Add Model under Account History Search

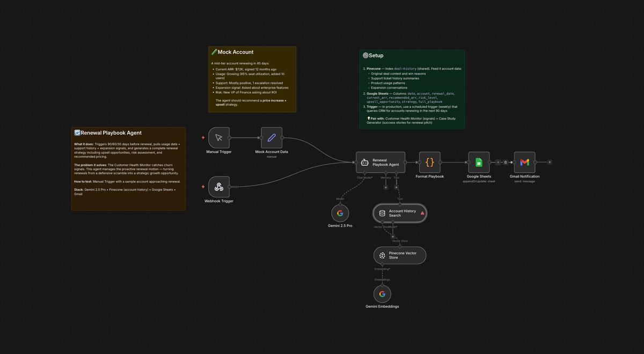(x=393, y=236)
